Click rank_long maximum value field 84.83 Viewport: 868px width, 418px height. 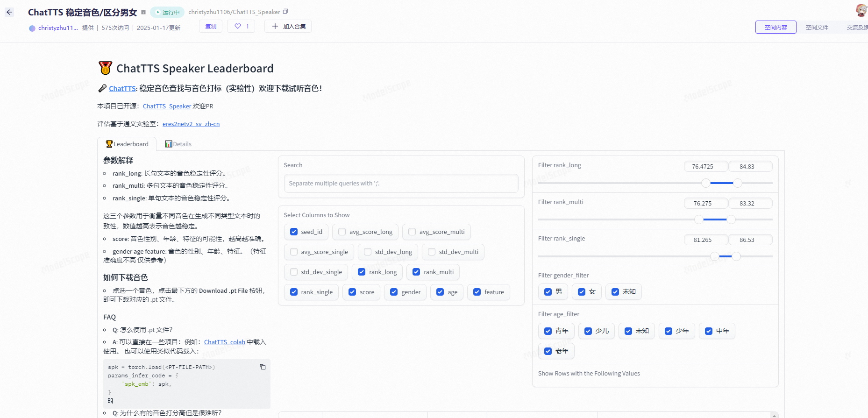click(x=750, y=166)
